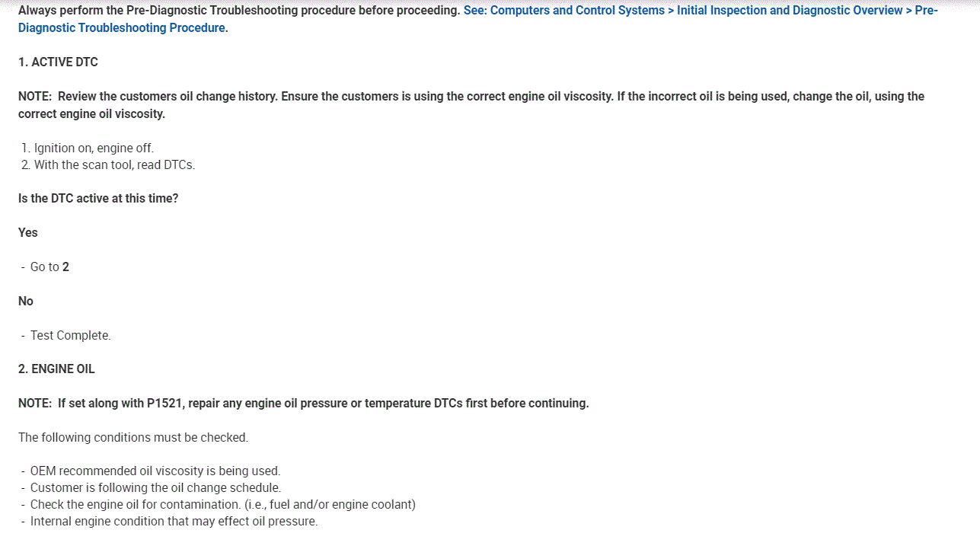The height and width of the screenshot is (546, 980).
Task: Click the Initial Inspection and Diagnostic Overview link
Action: pos(789,11)
